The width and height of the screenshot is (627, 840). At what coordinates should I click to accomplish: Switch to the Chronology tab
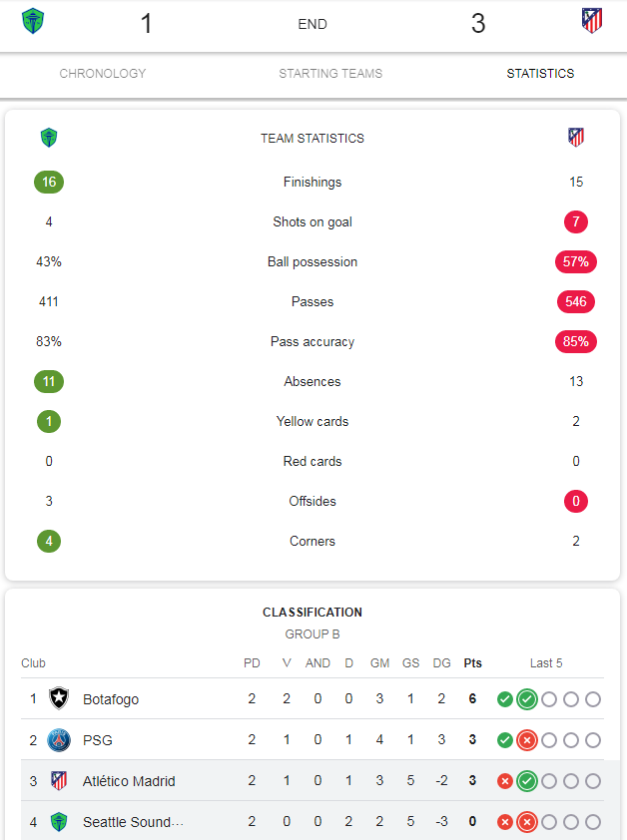(x=103, y=74)
